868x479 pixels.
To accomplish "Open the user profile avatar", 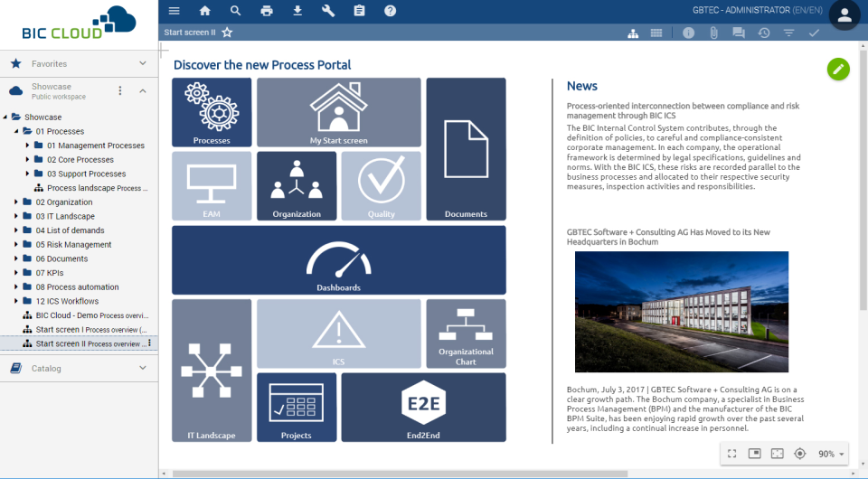I will coord(844,15).
